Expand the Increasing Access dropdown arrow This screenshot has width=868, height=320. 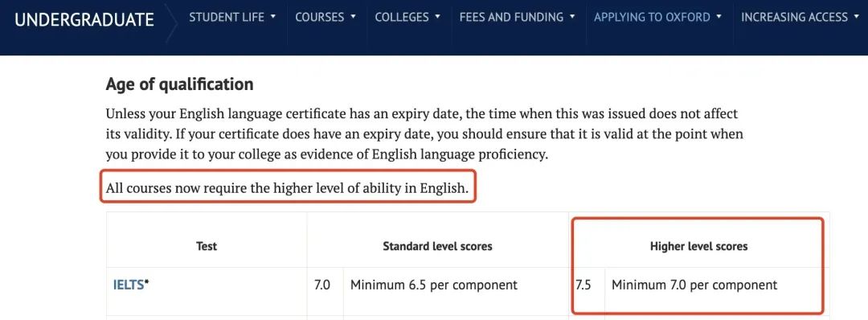[x=858, y=17]
